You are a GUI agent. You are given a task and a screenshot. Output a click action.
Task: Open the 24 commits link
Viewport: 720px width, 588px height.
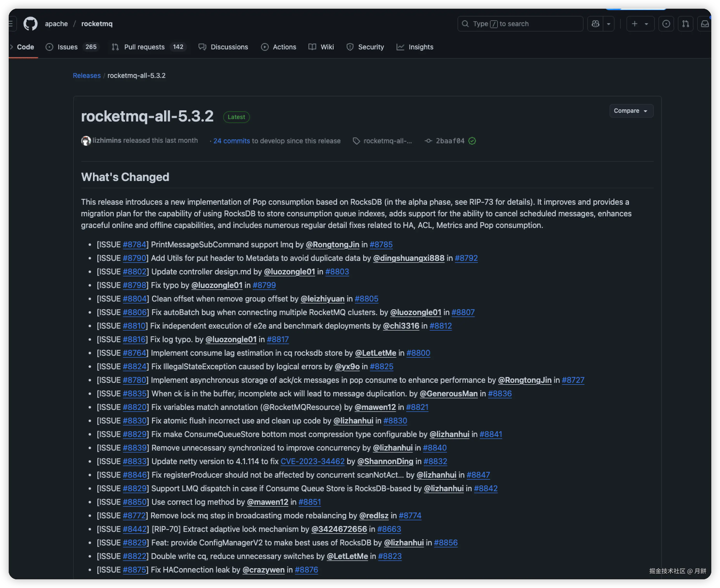point(231,141)
